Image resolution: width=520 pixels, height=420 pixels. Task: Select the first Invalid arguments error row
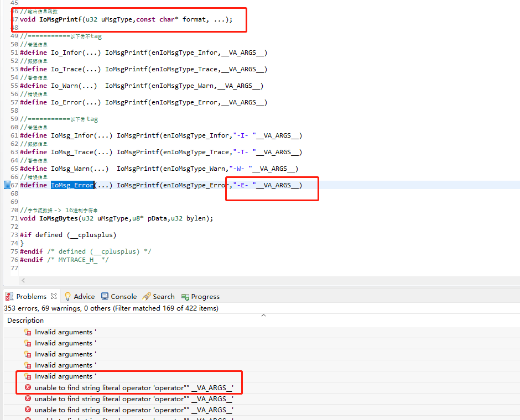tap(262, 332)
